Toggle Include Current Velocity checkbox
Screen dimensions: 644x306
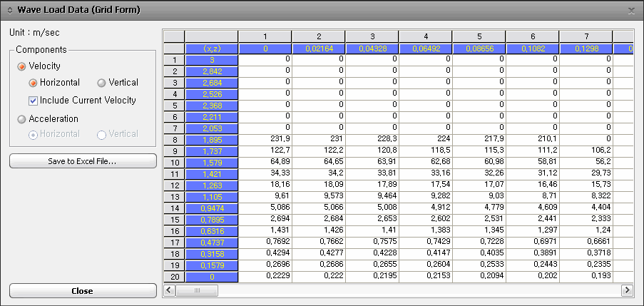[x=34, y=101]
